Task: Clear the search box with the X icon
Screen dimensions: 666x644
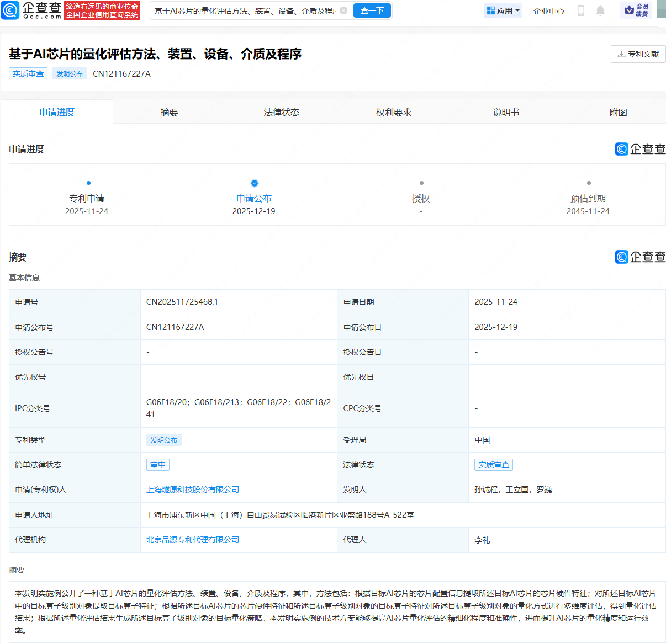Action: click(343, 10)
